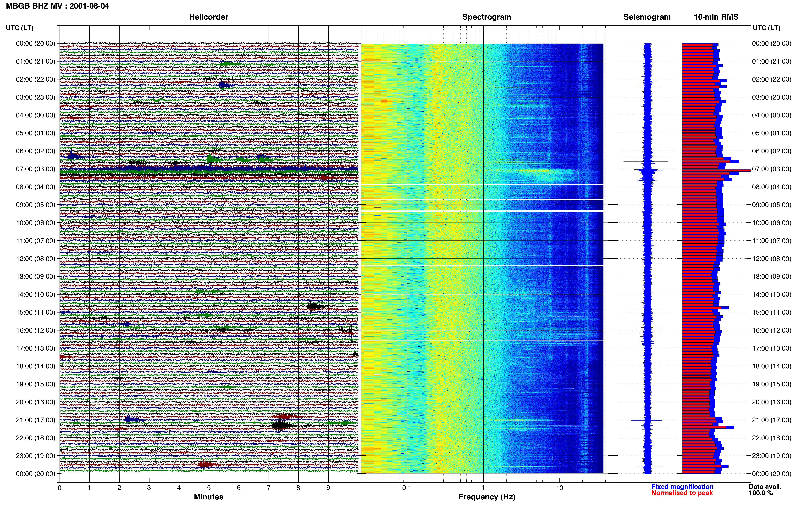Click the plot title 'MBGB BHZ MV : 2001-08-04'
This screenshot has height=508, width=812.
tap(57, 6)
